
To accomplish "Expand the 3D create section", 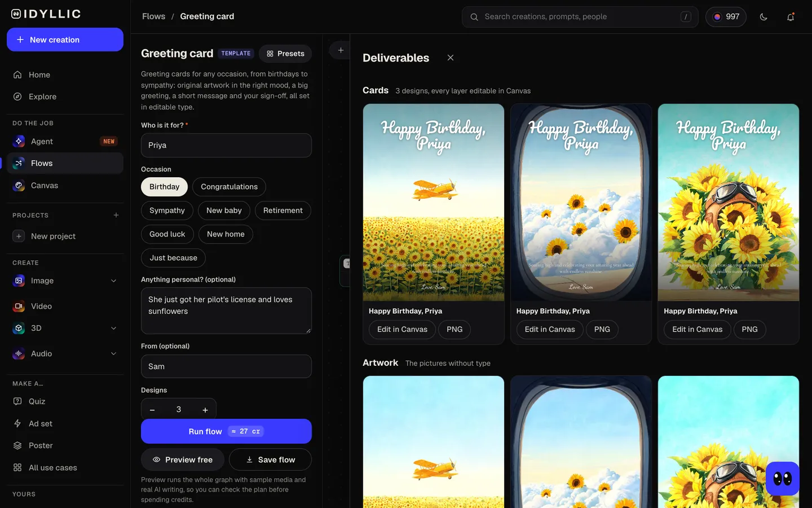I will (114, 328).
